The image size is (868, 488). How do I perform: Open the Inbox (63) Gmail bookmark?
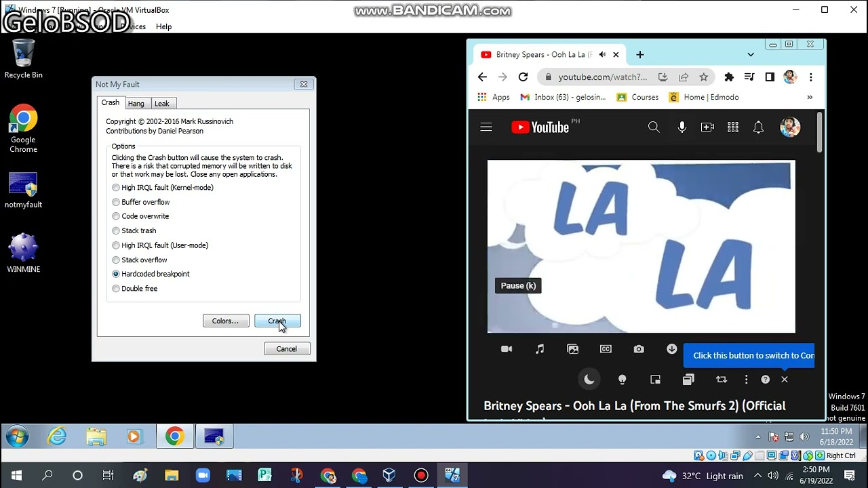563,97
